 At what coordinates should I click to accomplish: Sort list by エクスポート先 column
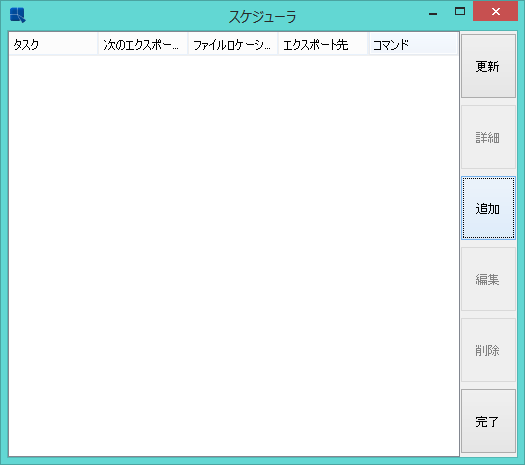(x=323, y=44)
